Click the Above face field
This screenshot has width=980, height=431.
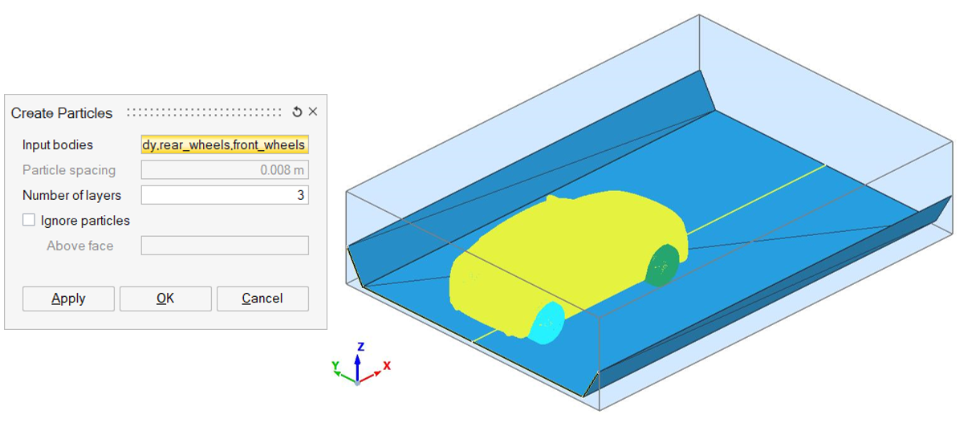pyautogui.click(x=225, y=246)
